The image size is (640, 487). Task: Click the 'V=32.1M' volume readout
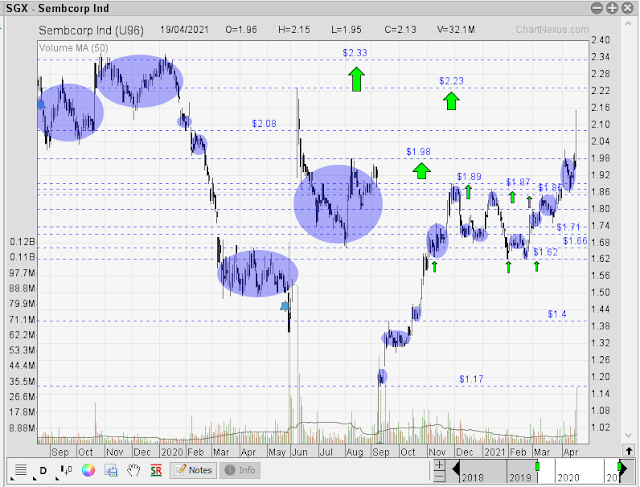pyautogui.click(x=456, y=29)
